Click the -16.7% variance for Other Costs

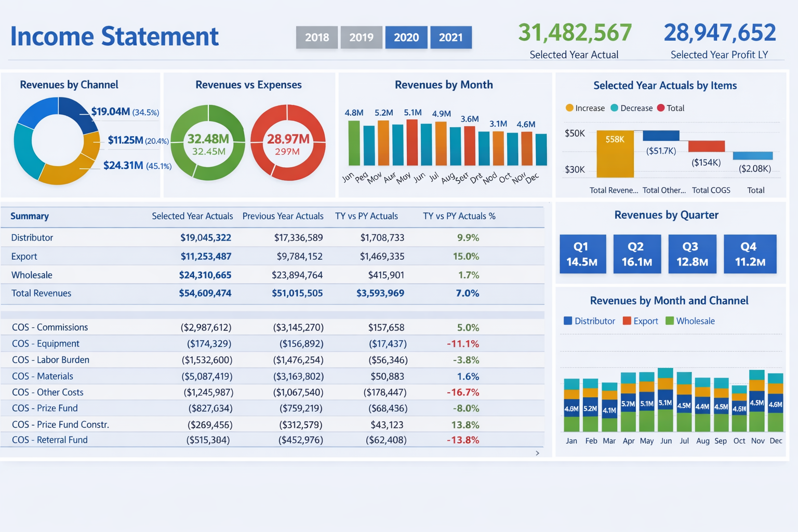tap(463, 392)
